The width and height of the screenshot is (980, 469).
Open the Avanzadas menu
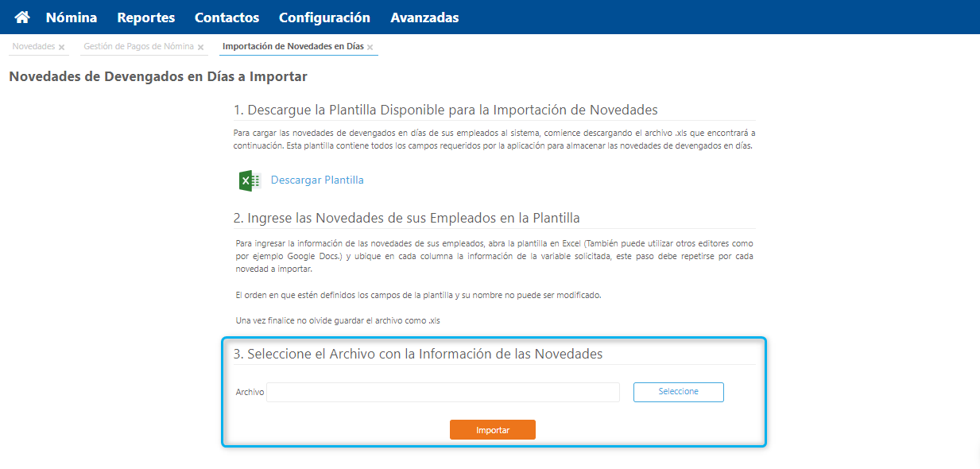(x=424, y=17)
